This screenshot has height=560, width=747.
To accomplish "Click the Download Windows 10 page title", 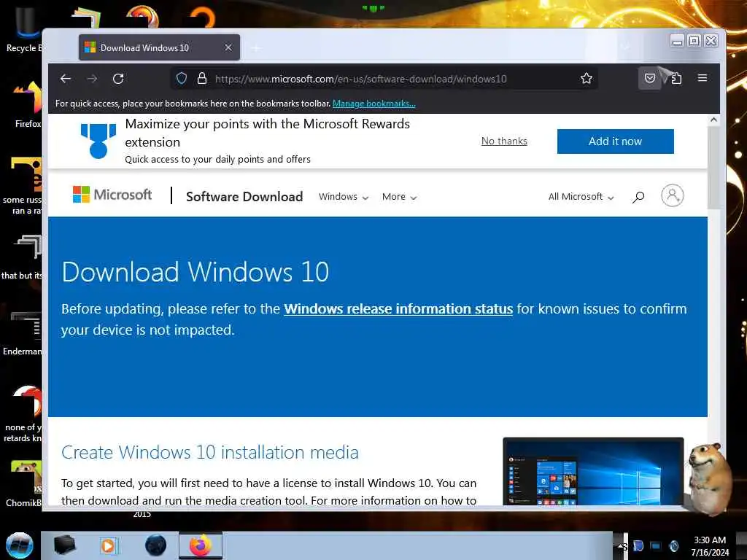I will click(x=196, y=272).
